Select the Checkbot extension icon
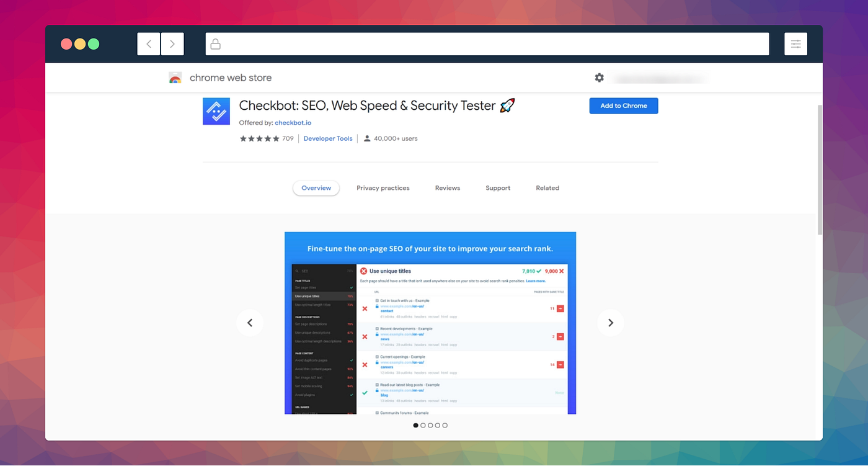 pos(216,111)
